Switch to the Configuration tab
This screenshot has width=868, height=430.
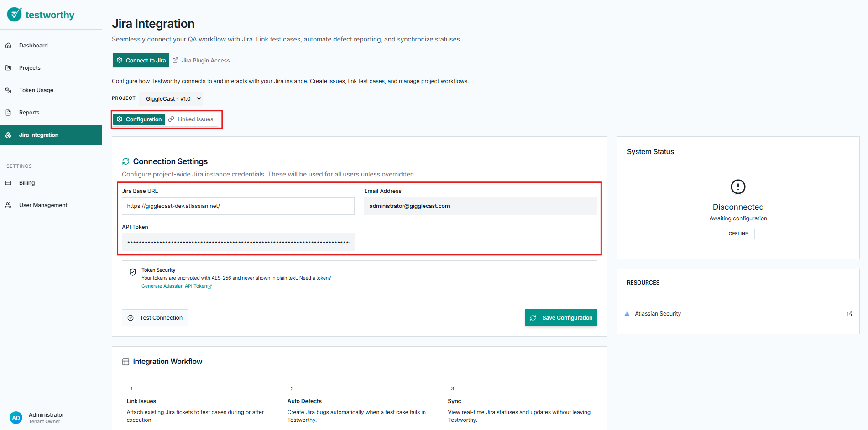tap(139, 119)
